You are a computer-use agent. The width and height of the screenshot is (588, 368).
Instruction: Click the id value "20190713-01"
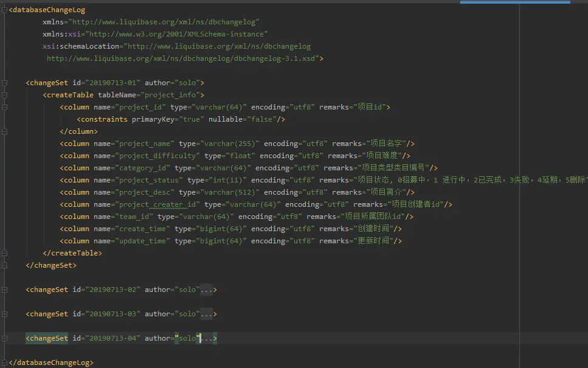coord(113,83)
